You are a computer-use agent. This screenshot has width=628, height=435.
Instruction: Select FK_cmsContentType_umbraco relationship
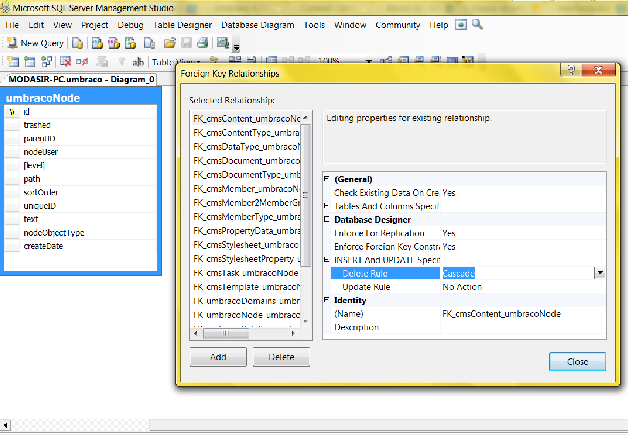[246, 133]
